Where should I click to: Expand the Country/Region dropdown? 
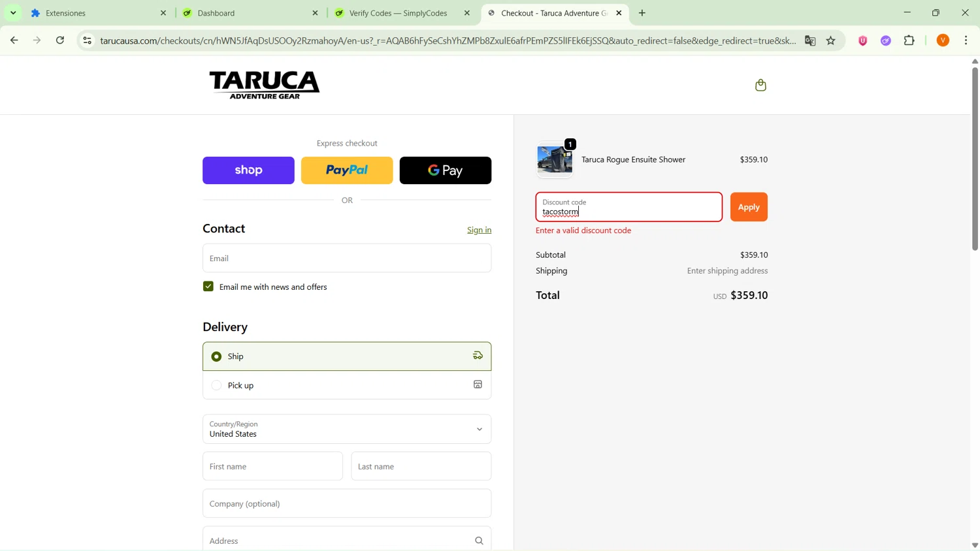(x=347, y=429)
